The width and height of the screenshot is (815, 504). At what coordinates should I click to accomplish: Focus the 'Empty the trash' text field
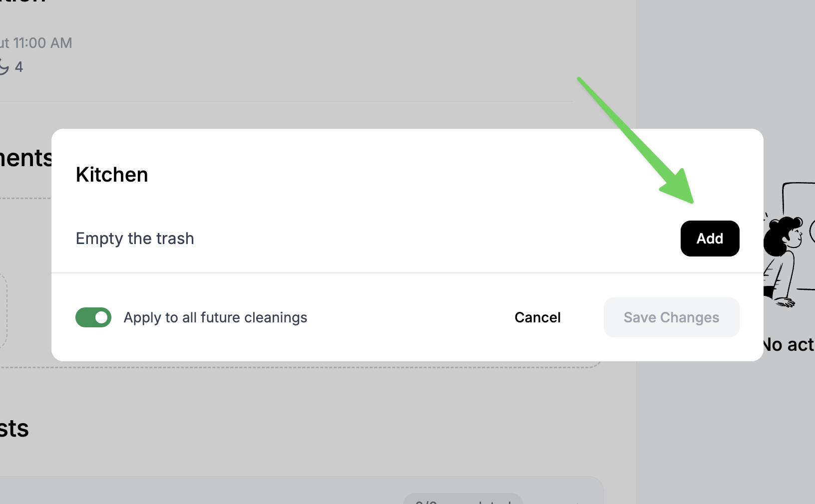pyautogui.click(x=350, y=239)
